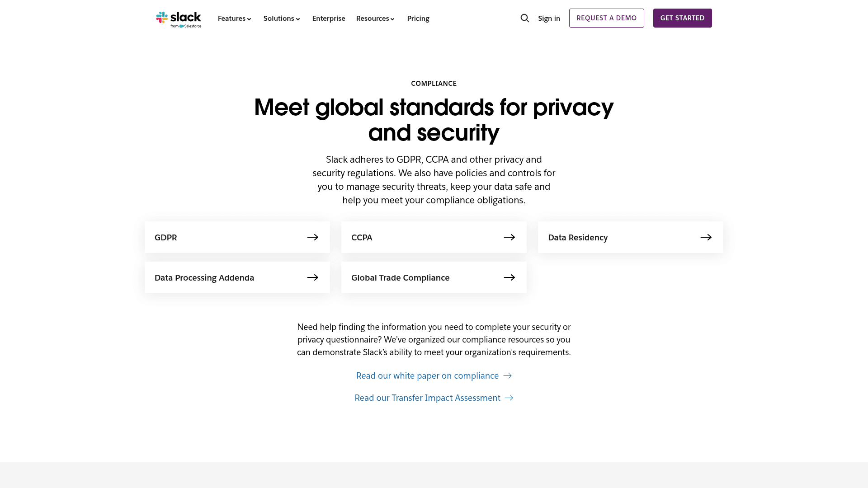The image size is (868, 488).
Task: Open the Global Trade Compliance card
Action: (x=434, y=277)
